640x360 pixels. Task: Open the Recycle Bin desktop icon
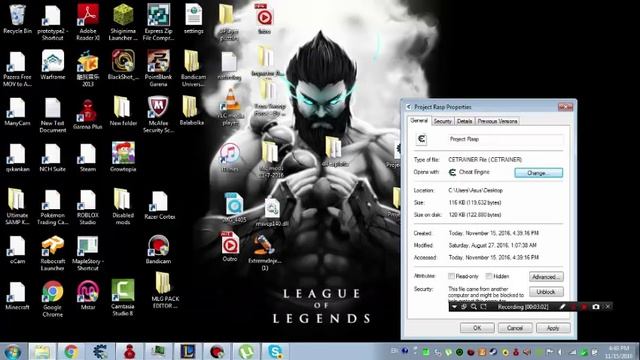(x=17, y=19)
